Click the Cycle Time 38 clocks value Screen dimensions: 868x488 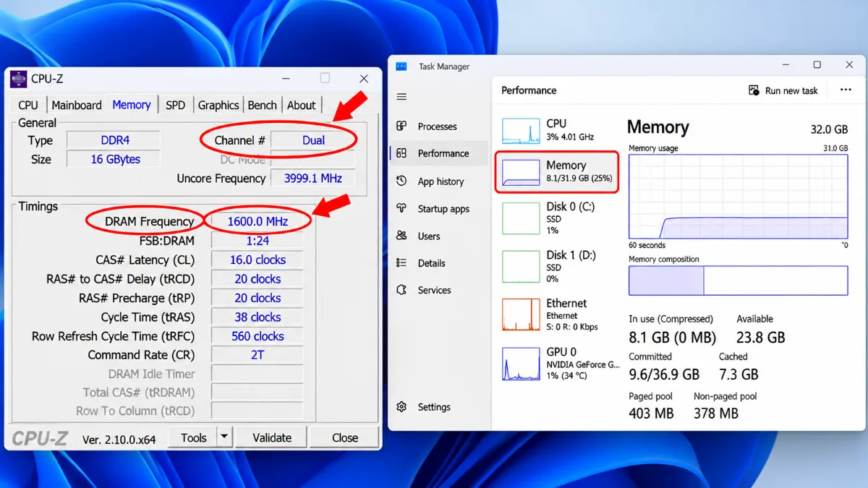(258, 317)
